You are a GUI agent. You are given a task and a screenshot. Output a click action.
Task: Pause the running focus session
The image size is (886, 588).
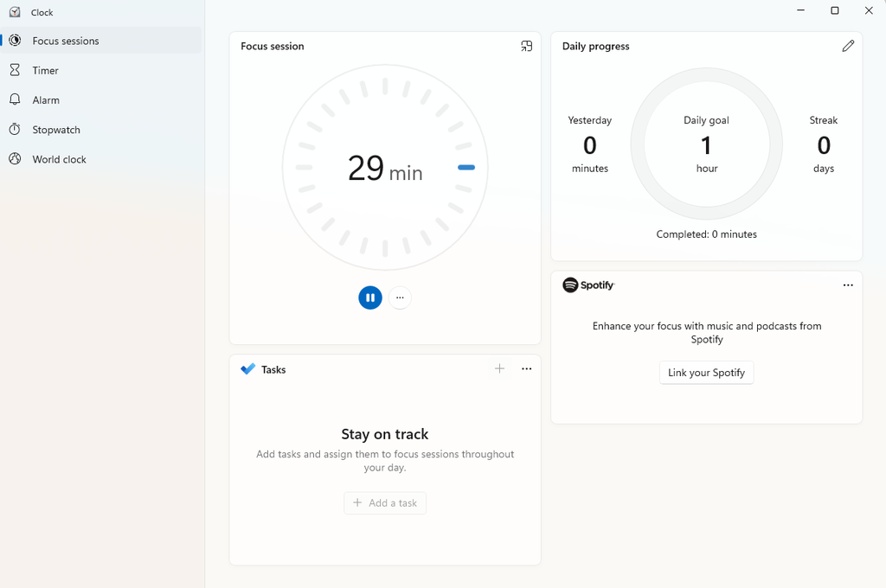point(370,297)
